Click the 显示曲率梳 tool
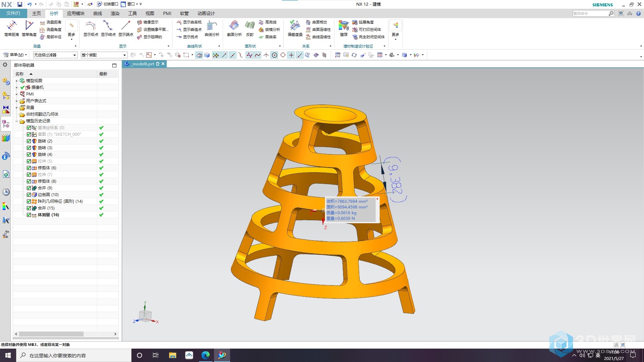The width and height of the screenshot is (644, 362). 189,22
